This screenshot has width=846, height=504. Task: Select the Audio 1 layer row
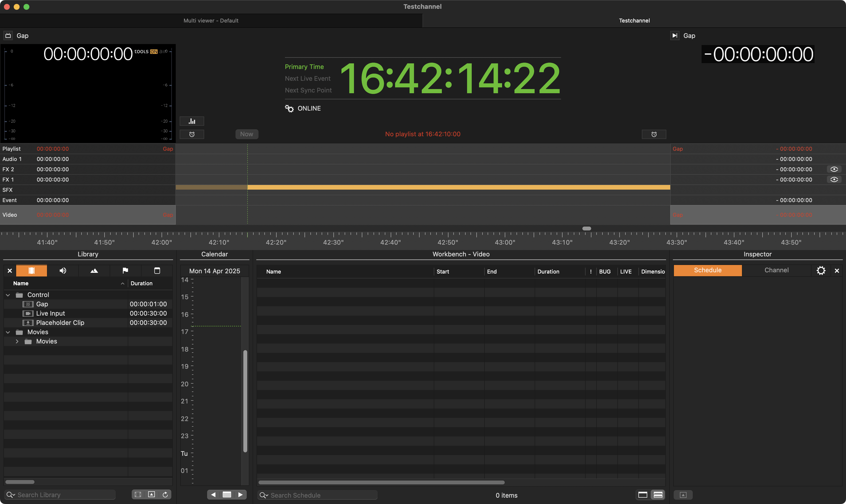click(x=88, y=159)
